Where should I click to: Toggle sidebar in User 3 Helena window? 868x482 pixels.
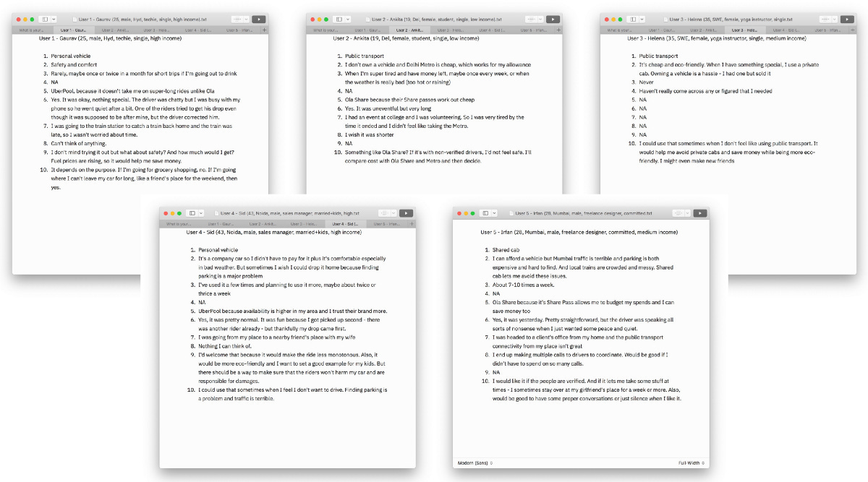click(x=633, y=19)
